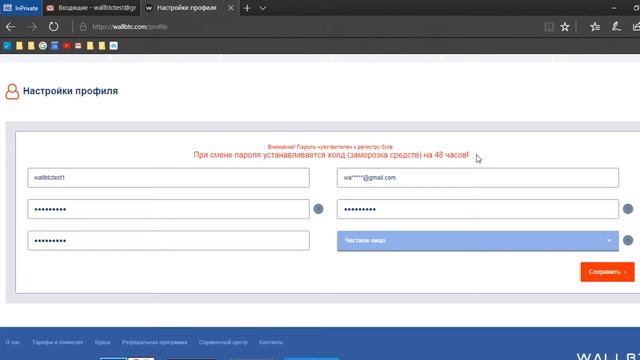640x360 pixels.
Task: Open the Частное лицо dropdown
Action: coord(478,241)
